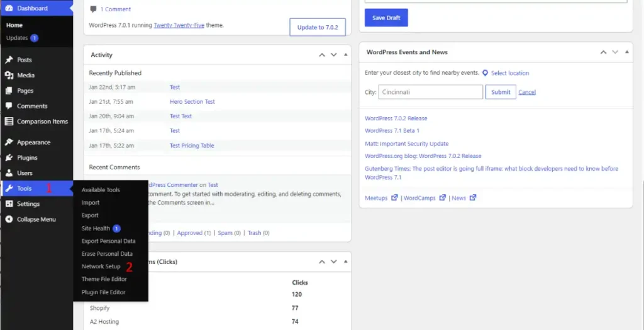Click Jan 21st, 7:55 am timestamp

(111, 101)
